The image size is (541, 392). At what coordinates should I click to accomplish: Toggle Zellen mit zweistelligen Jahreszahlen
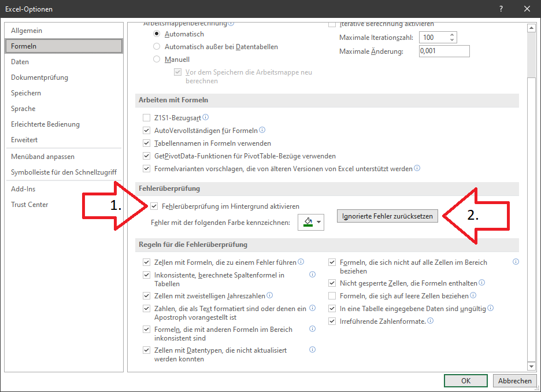click(147, 296)
